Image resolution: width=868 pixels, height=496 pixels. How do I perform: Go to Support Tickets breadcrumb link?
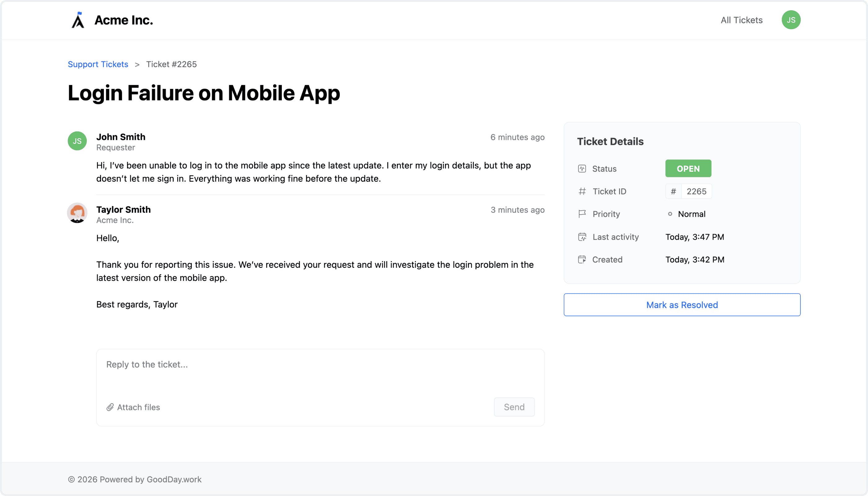coord(98,64)
